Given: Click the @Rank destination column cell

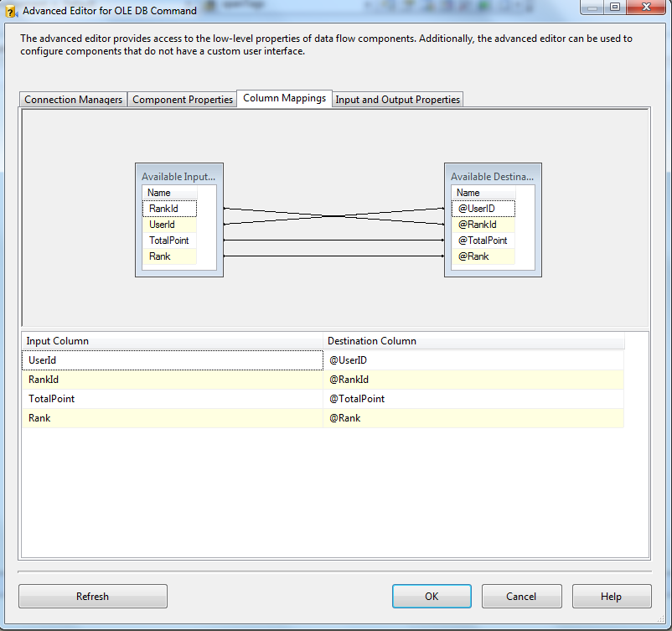Looking at the screenshot, I should coord(473,418).
